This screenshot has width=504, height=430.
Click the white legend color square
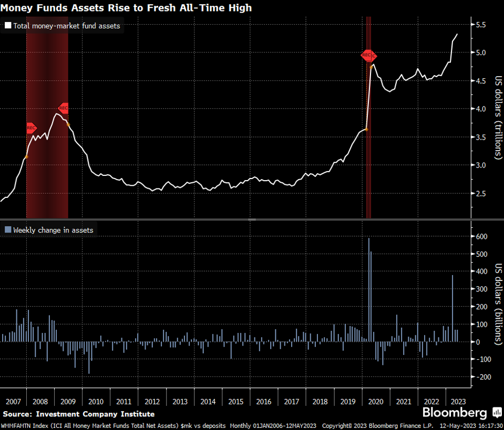8,25
